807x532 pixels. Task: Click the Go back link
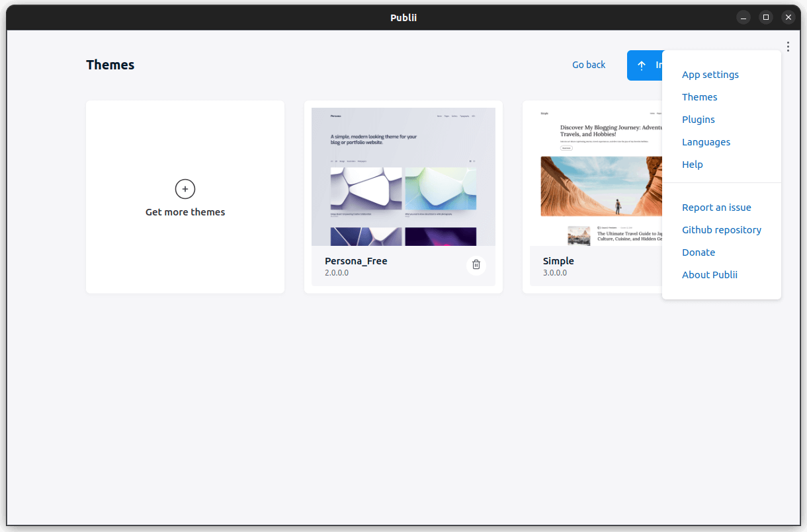[x=589, y=65]
